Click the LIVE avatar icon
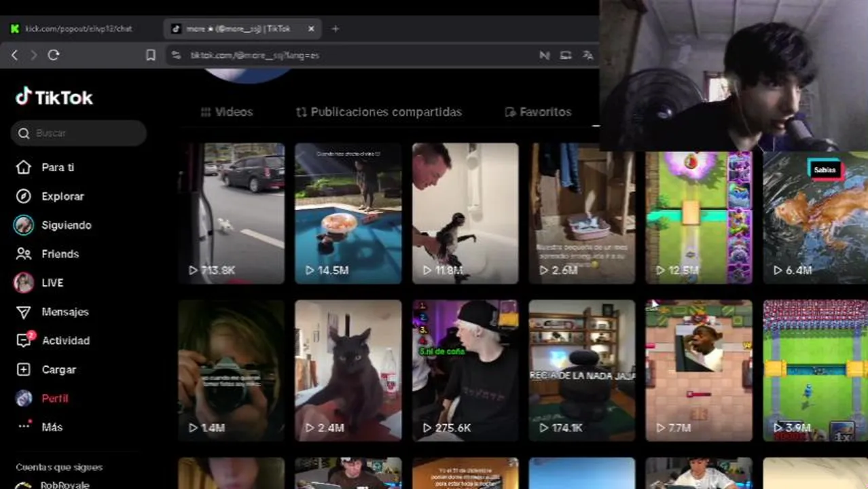Image resolution: width=868 pixels, height=489 pixels. pyautogui.click(x=24, y=283)
